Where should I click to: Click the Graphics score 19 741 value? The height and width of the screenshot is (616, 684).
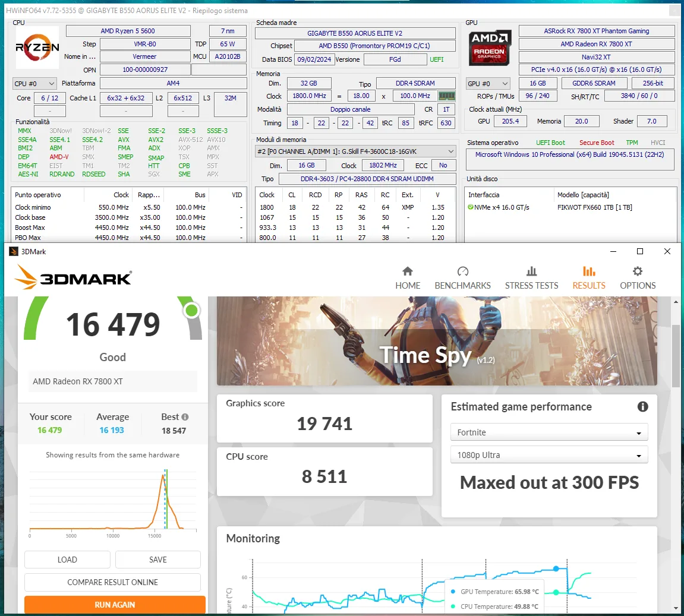(x=324, y=424)
